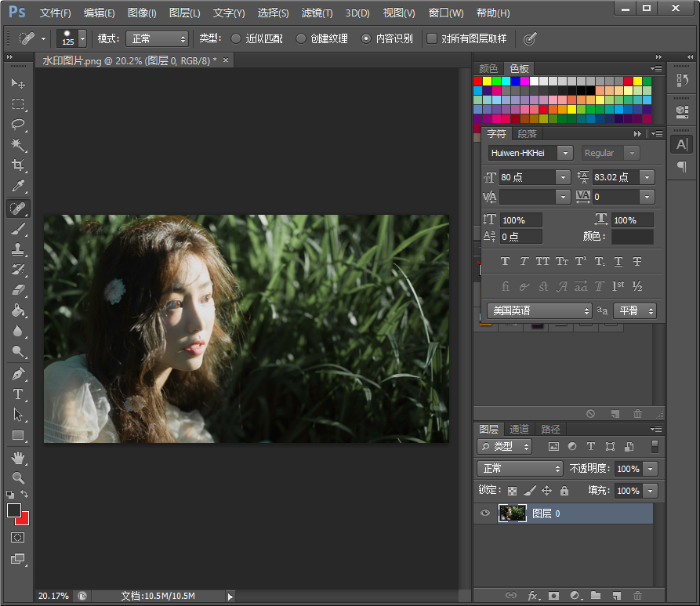Select the Horizontal Type tool
The image size is (700, 606).
click(18, 394)
